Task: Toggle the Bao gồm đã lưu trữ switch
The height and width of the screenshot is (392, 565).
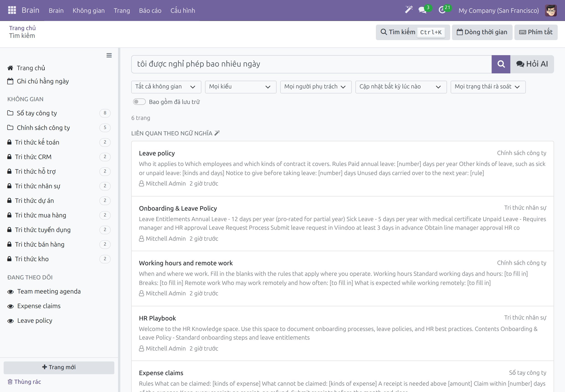Action: (x=139, y=102)
